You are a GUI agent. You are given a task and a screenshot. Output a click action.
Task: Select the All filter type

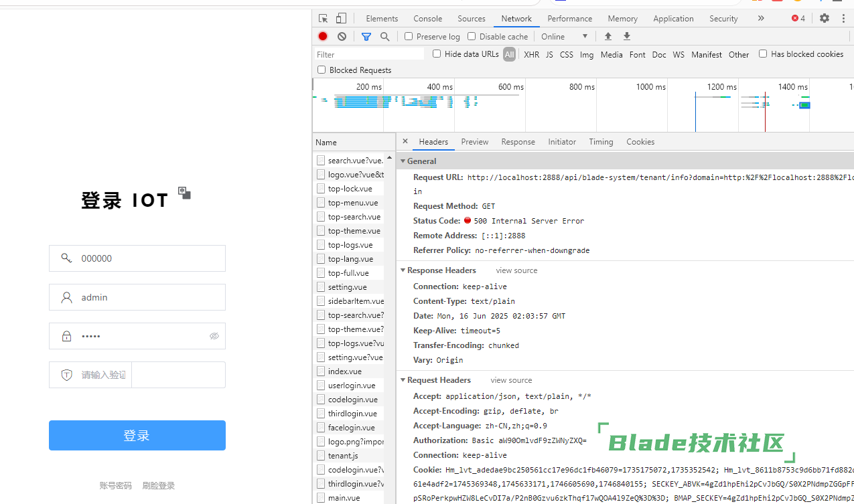[x=510, y=54]
